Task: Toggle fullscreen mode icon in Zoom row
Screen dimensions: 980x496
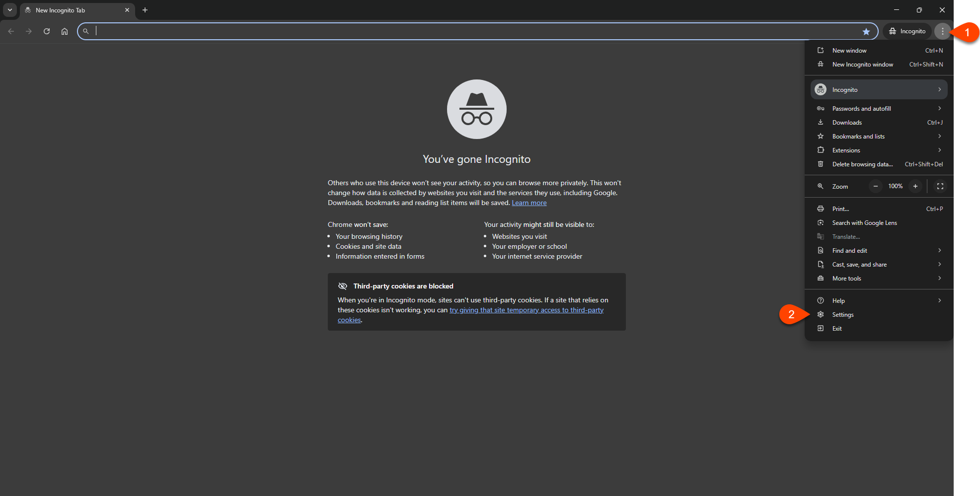Action: [940, 186]
